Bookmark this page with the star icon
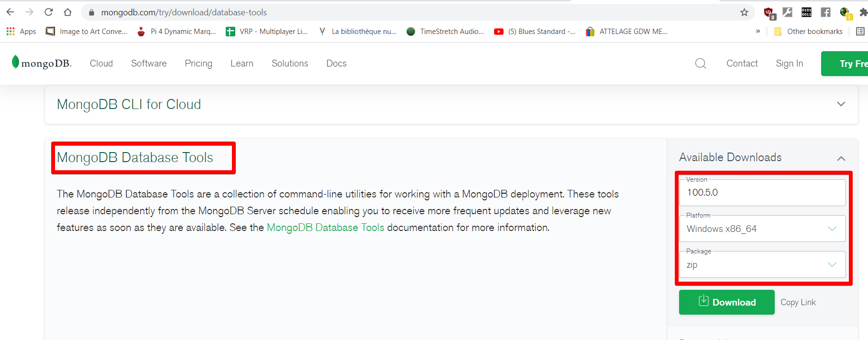Image resolution: width=868 pixels, height=340 pixels. [x=744, y=12]
